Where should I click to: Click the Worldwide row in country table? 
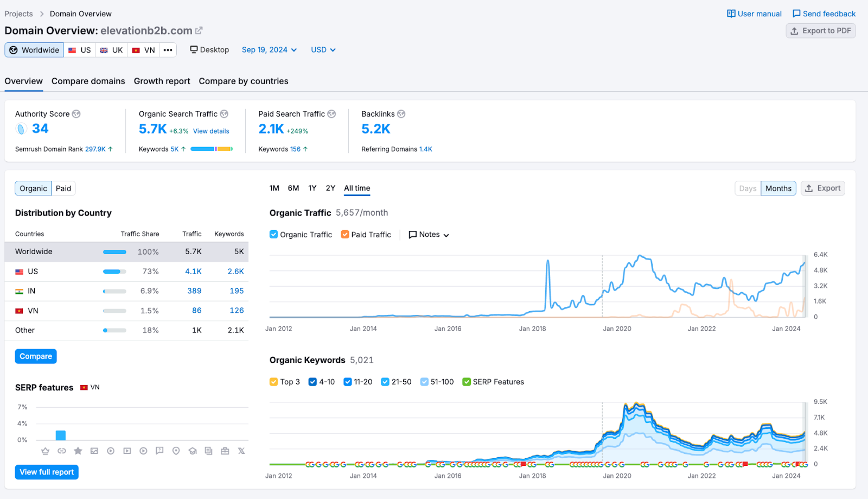tap(126, 252)
